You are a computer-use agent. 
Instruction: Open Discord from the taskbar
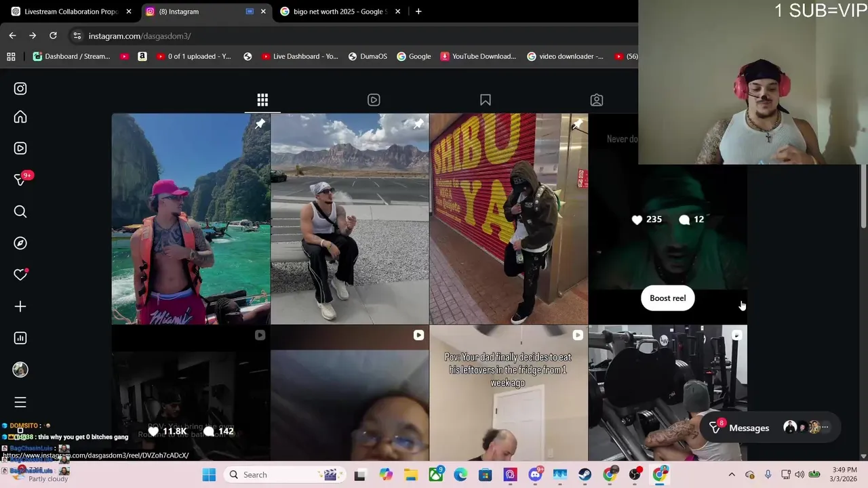click(x=535, y=474)
